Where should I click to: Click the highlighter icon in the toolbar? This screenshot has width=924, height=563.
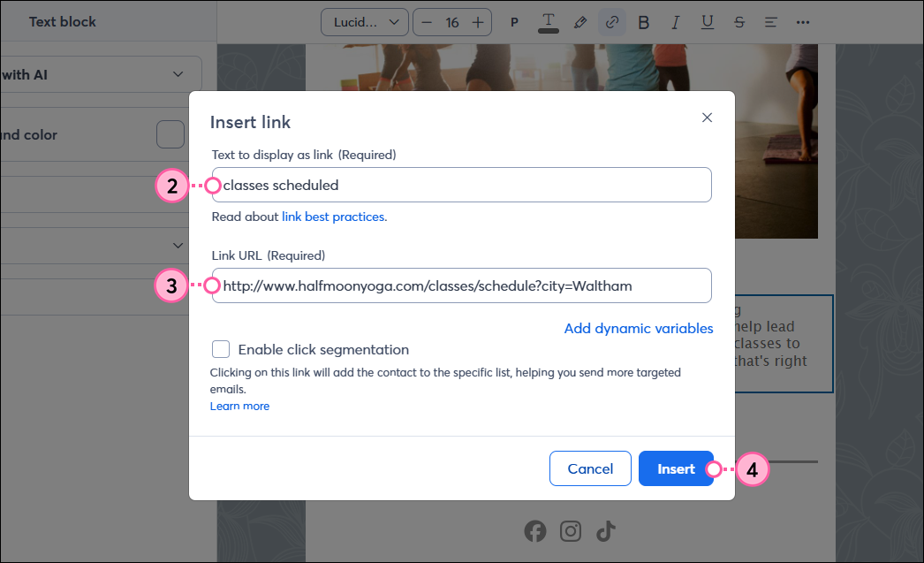[580, 22]
